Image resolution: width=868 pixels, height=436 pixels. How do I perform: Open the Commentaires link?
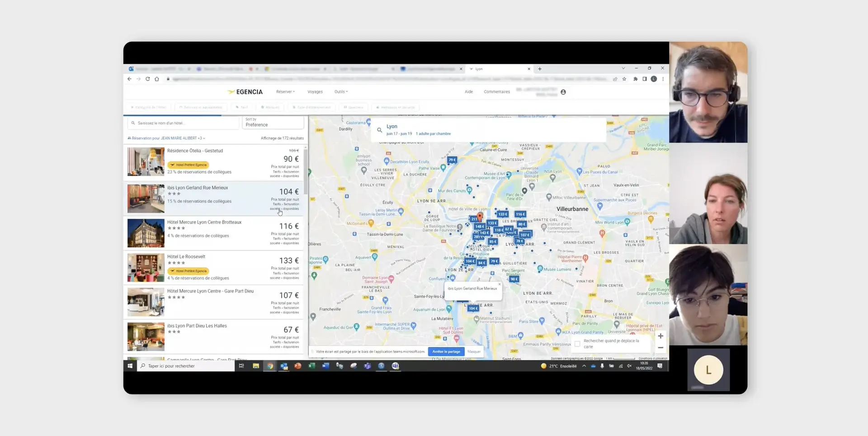(497, 92)
